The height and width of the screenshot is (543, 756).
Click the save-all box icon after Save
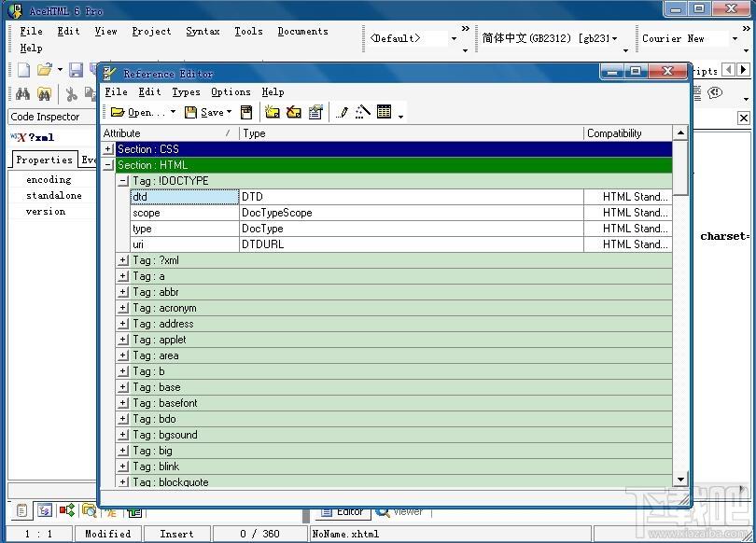(246, 112)
